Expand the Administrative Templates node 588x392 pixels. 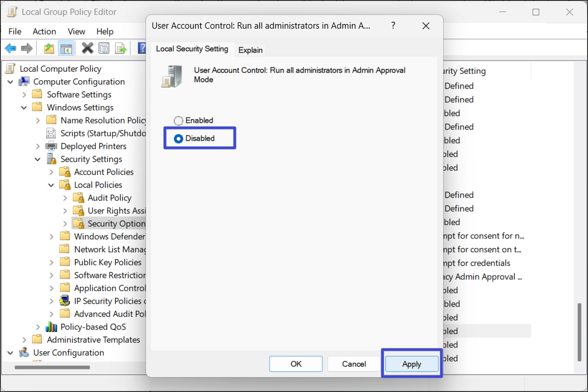click(x=25, y=340)
